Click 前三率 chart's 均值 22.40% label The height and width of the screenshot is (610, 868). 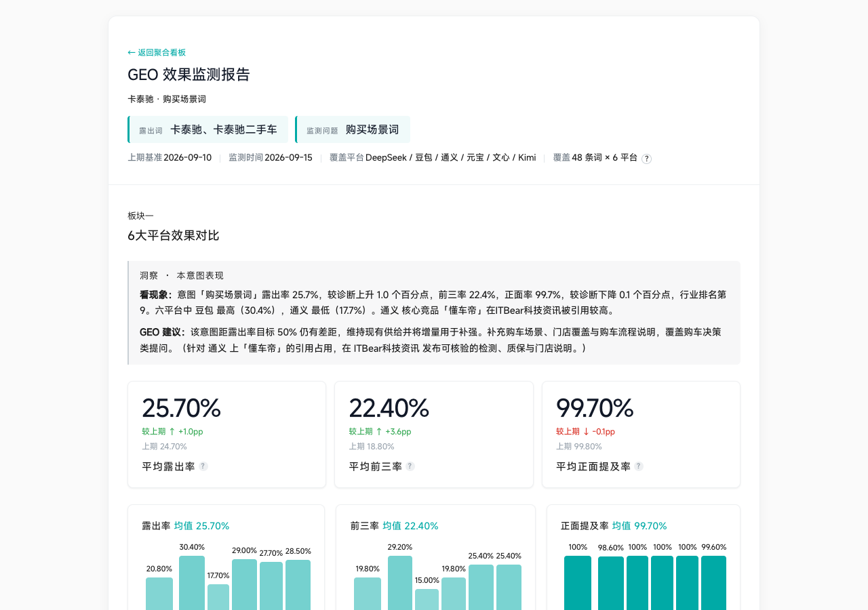[410, 526]
